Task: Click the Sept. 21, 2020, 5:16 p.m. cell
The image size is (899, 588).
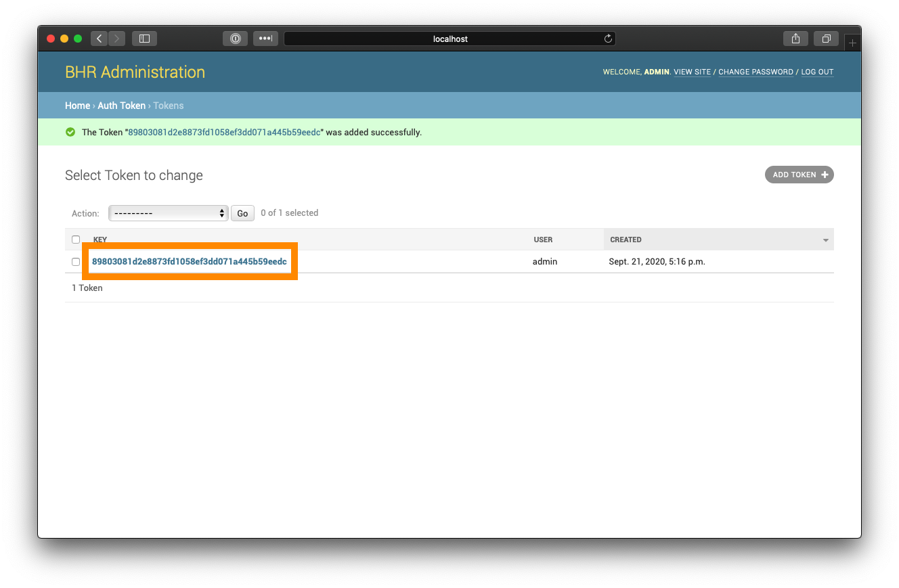Action: coord(657,261)
